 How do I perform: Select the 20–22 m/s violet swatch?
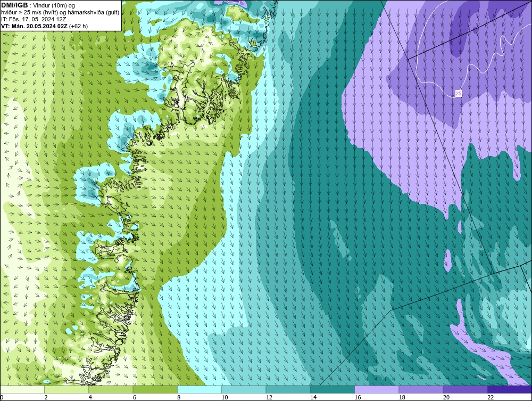[x=465, y=389]
